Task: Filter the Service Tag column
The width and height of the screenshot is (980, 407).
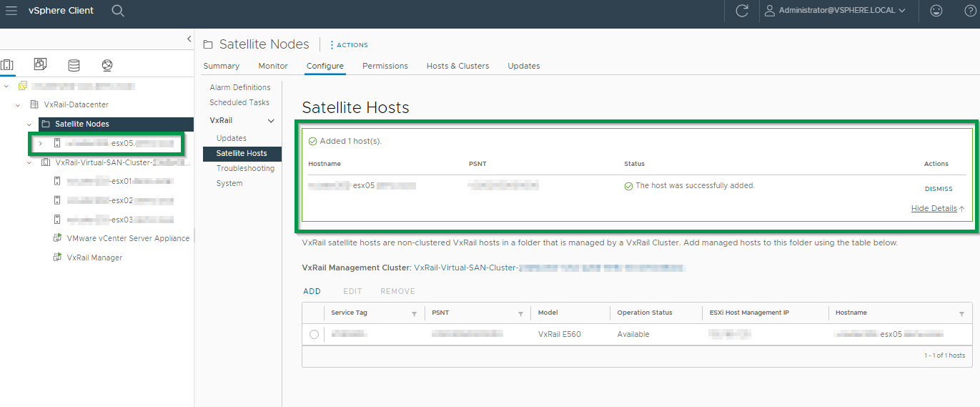Action: tap(414, 313)
